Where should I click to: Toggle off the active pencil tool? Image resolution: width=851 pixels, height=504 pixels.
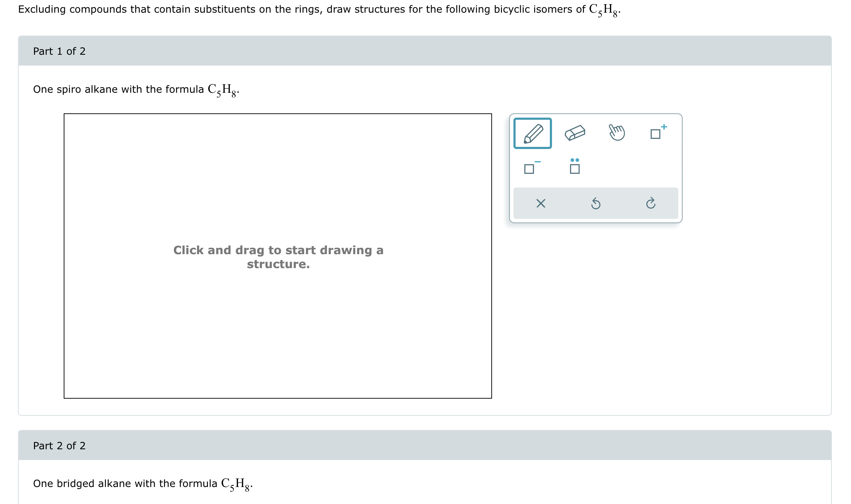tap(533, 134)
